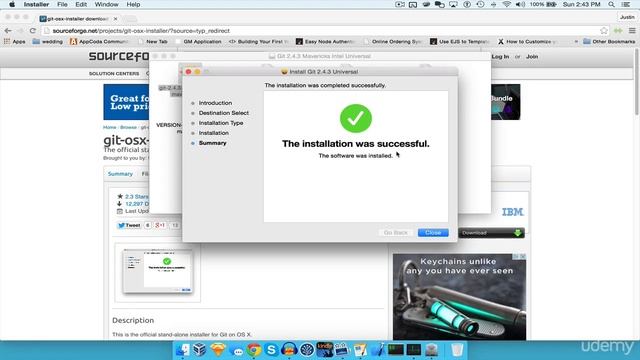This screenshot has height=360, width=640.
Task: Open Skype from the Dock
Action: [x=271, y=350]
